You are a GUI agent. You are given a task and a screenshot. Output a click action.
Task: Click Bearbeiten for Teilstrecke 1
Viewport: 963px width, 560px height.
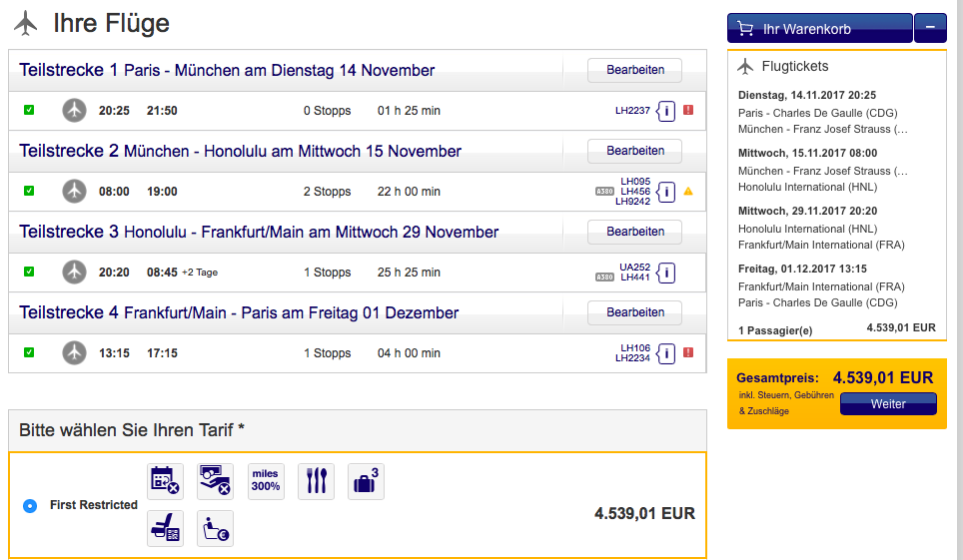point(634,70)
